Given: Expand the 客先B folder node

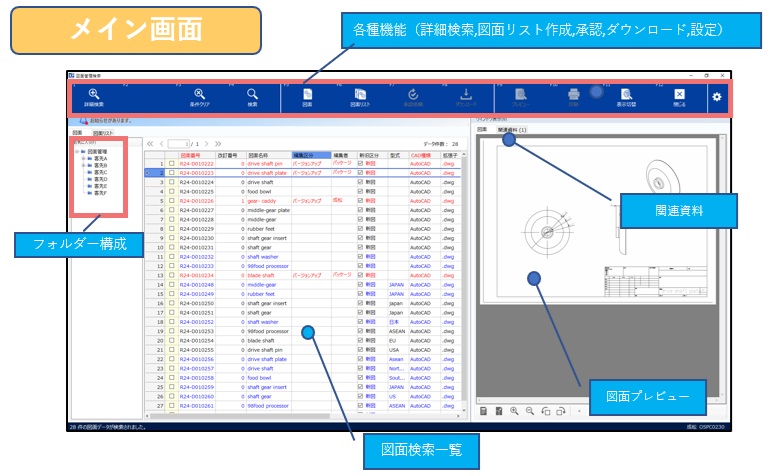Looking at the screenshot, I should pos(84,165).
